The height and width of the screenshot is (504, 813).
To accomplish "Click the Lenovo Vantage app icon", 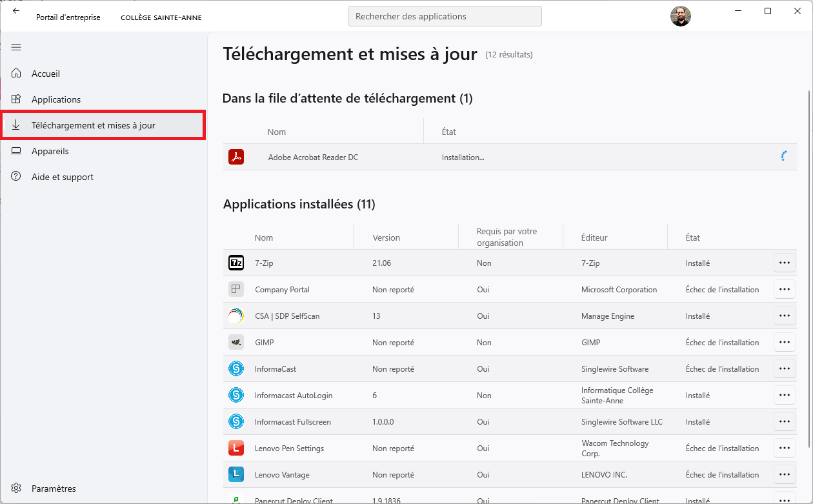I will point(236,475).
